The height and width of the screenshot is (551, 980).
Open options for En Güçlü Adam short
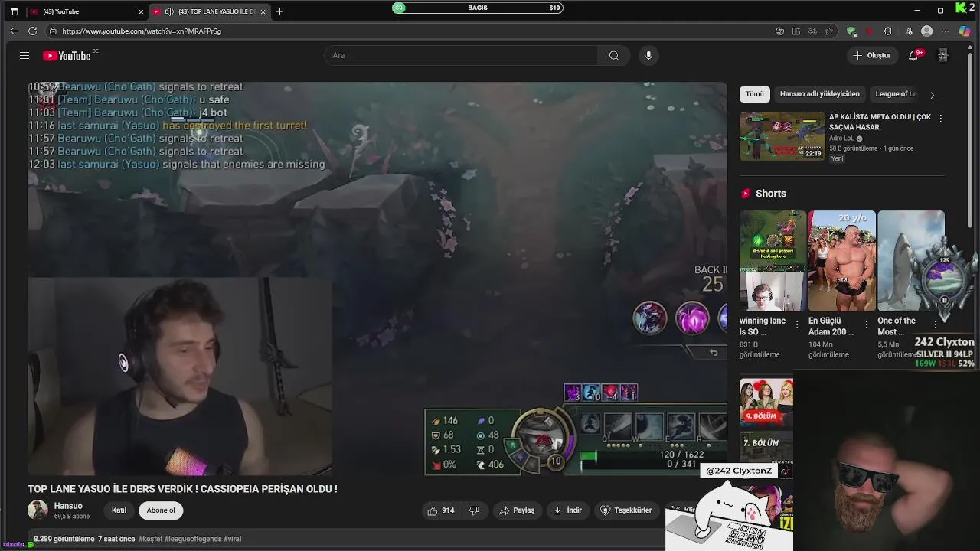(866, 324)
